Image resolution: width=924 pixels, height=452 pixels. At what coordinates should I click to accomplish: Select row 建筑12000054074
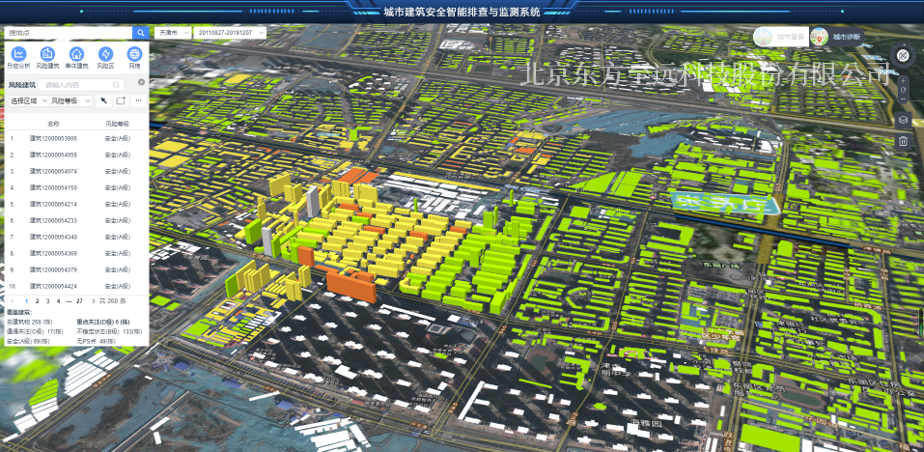[77, 171]
